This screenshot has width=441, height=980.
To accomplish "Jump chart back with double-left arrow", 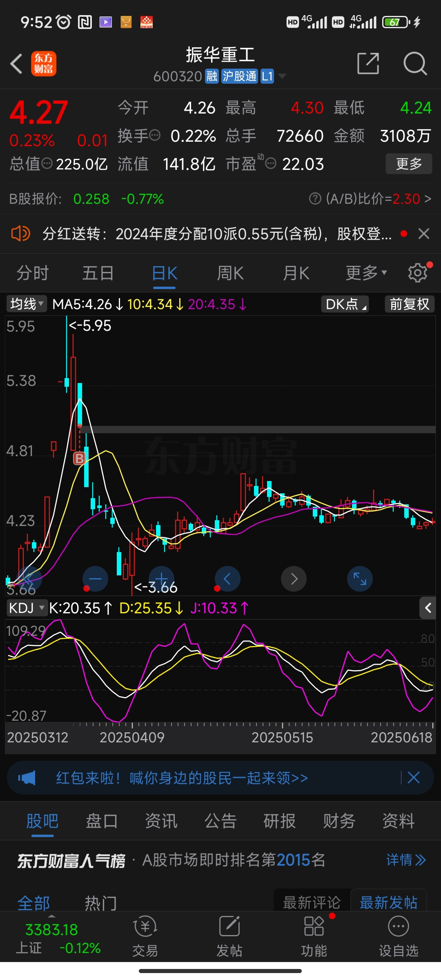I will click(29, 579).
